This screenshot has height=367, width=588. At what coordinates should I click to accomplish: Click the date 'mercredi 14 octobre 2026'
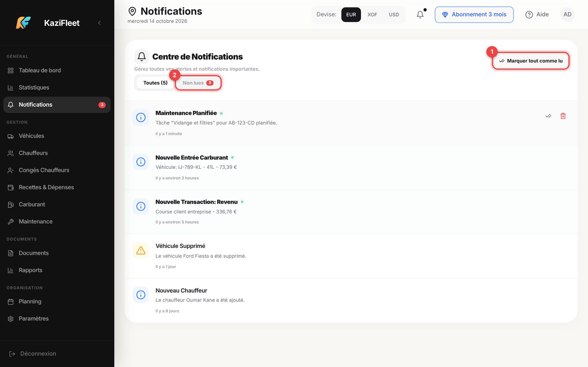(157, 21)
